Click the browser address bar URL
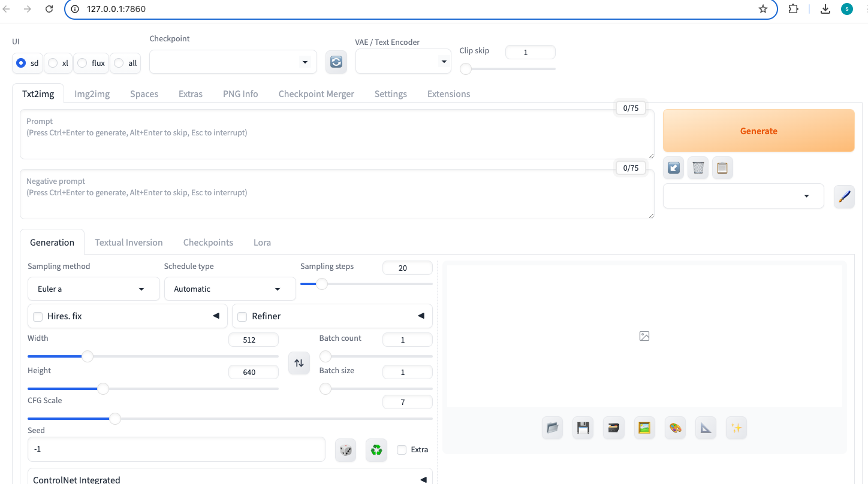Viewport: 868px width, 484px height. [116, 9]
